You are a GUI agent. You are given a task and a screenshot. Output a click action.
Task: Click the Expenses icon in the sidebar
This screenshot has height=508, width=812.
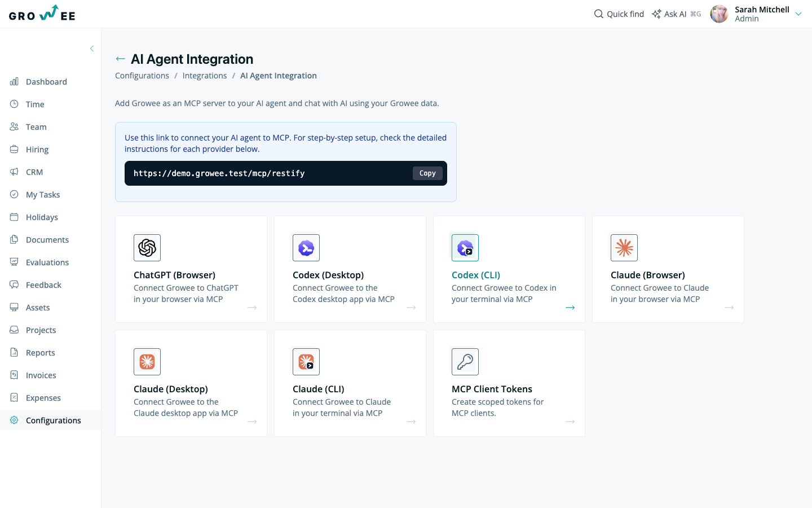[x=14, y=398]
